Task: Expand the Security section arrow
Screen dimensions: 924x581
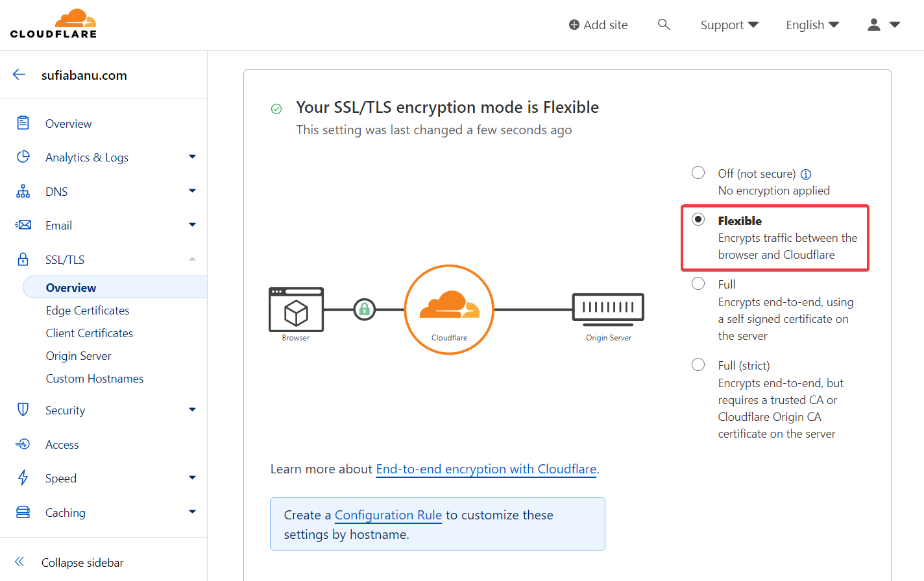Action: [192, 409]
